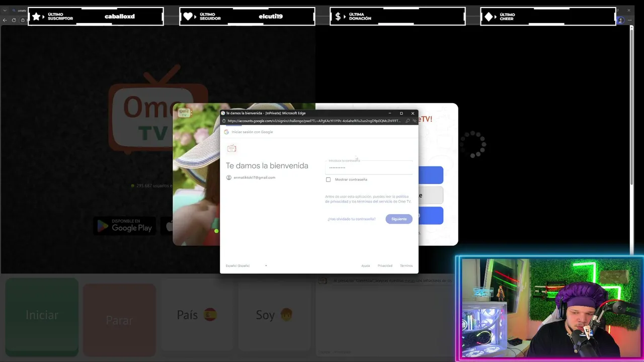
Task: Open the términos del servicio link
Action: (375, 201)
